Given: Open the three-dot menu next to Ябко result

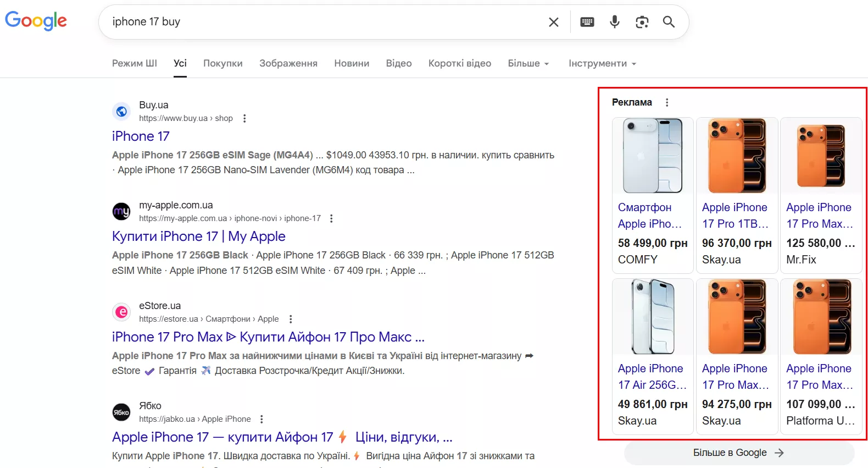Looking at the screenshot, I should pos(261,419).
